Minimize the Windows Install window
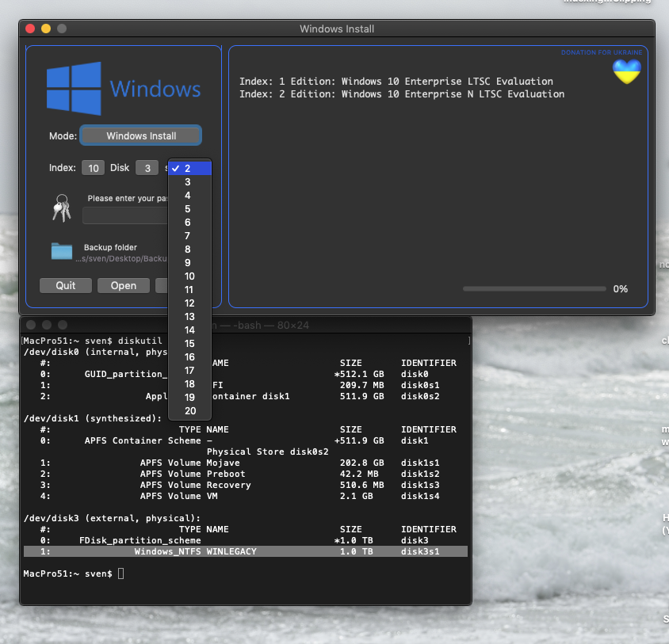The width and height of the screenshot is (669, 644). pos(46,29)
